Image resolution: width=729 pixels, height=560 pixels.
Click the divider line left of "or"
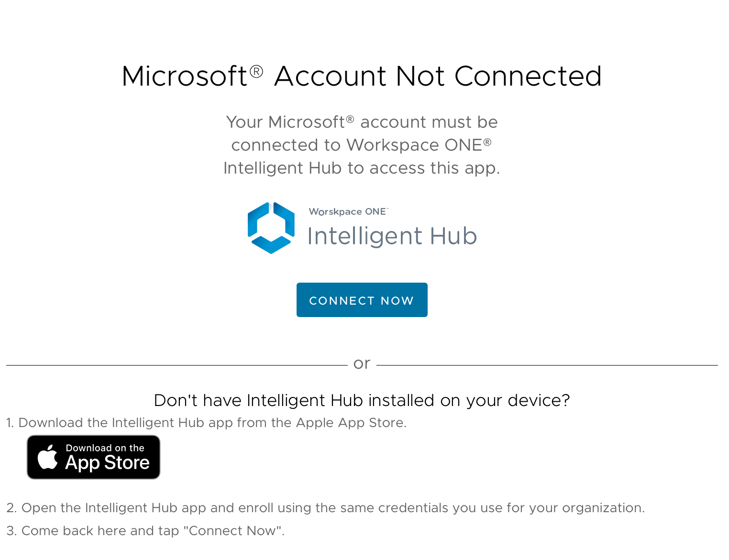coord(176,365)
